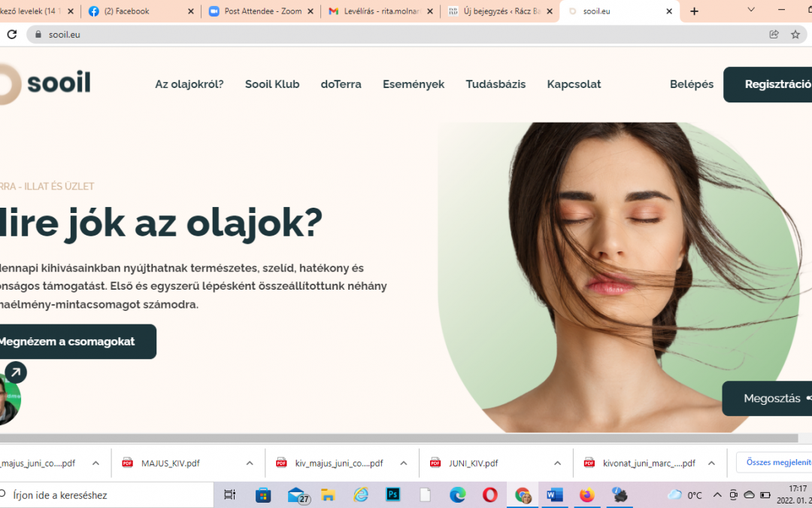The height and width of the screenshot is (508, 812).
Task: Click the share icon beside the bookmark star
Action: (774, 34)
